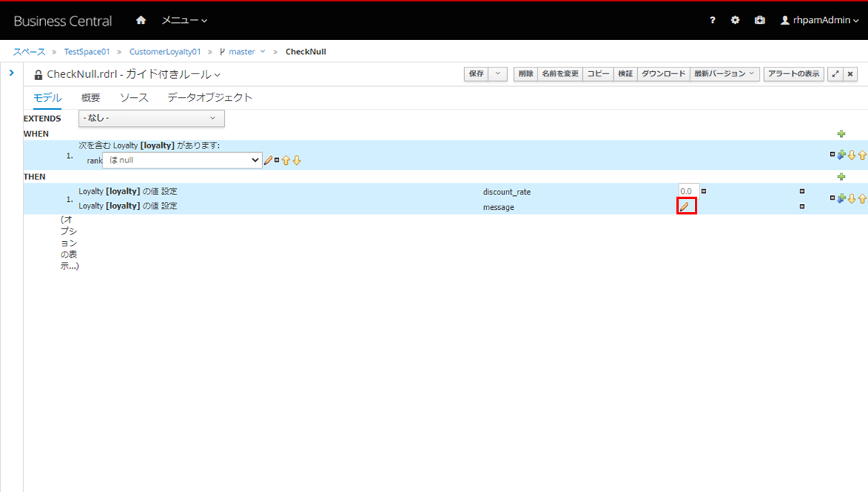Viewport: 868px width, 492px height.
Task: Move WHEN condition row up
Action: 863,155
